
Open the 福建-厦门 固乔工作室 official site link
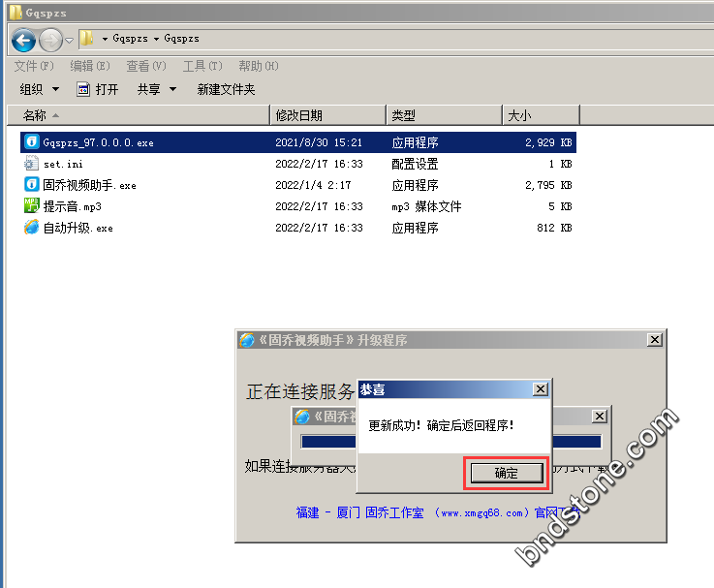438,512
